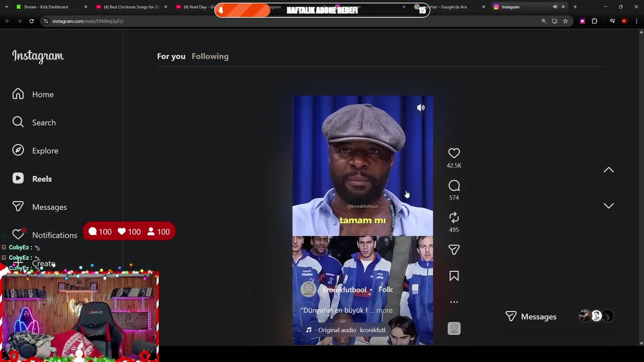Switch to the For you tab
This screenshot has width=644, height=362.
[171, 56]
